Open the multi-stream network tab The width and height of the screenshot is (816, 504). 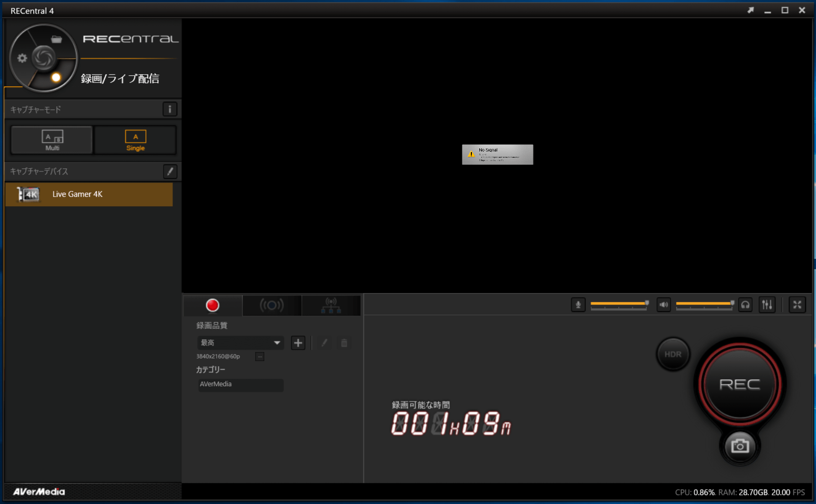coord(331,306)
